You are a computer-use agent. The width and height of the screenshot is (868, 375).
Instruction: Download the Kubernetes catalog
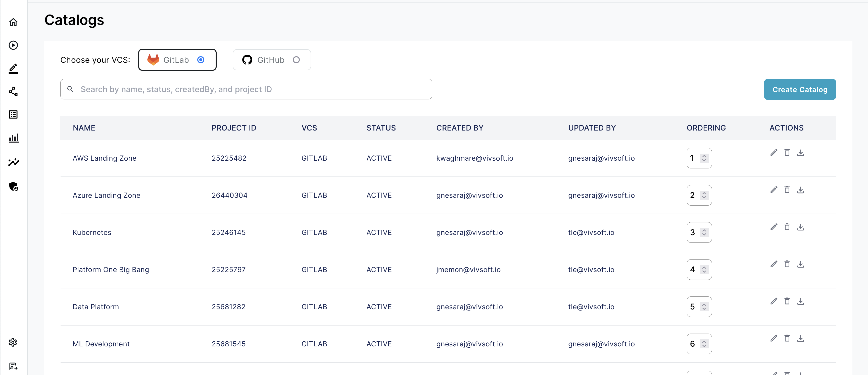click(x=801, y=227)
